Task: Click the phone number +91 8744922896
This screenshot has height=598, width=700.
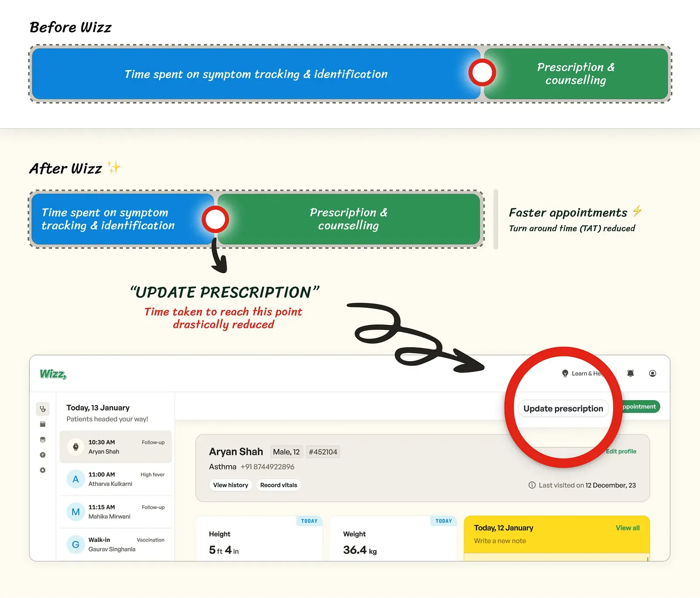Action: tap(267, 467)
